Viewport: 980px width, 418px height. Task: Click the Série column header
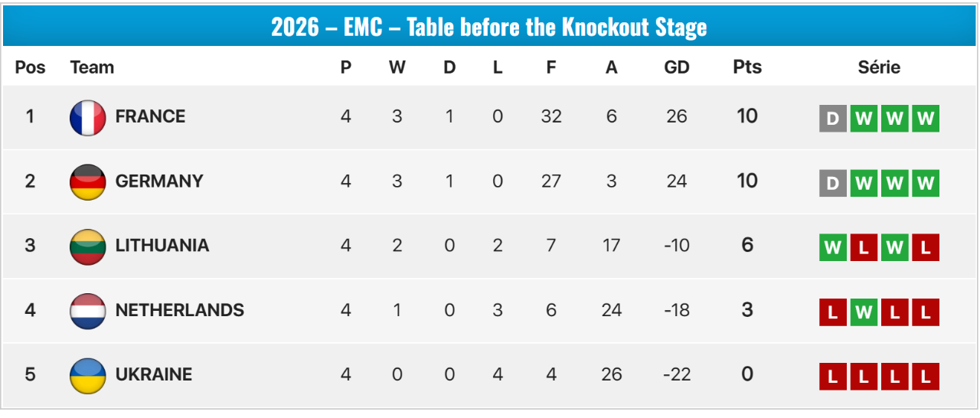pos(879,67)
